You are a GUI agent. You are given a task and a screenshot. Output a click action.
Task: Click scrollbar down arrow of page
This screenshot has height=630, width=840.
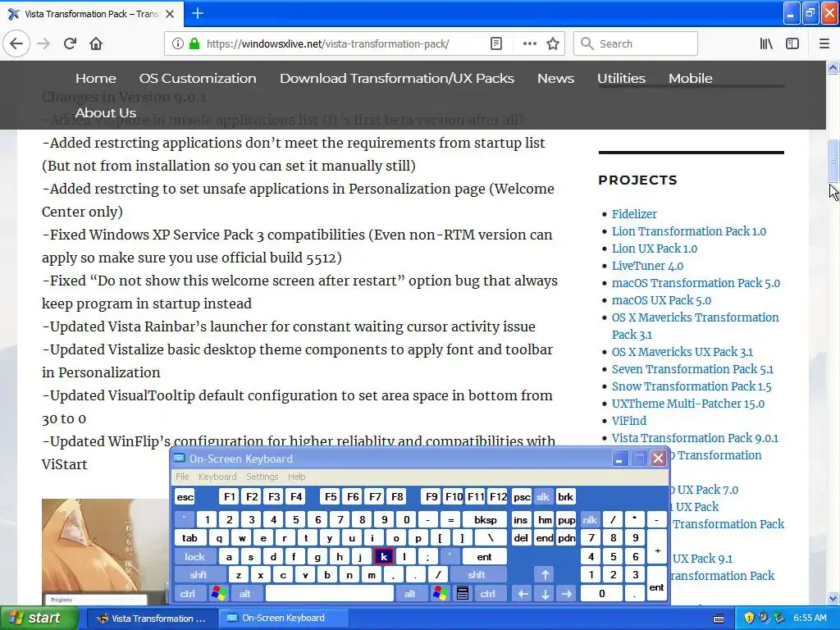pyautogui.click(x=833, y=598)
